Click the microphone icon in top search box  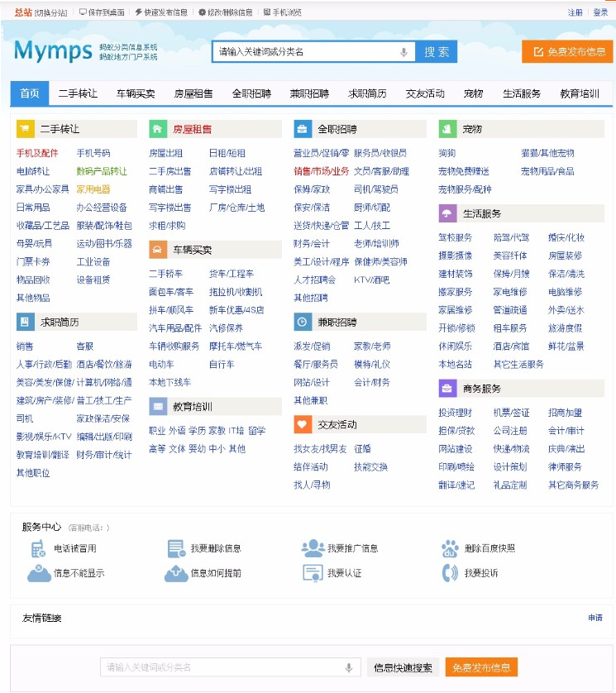(404, 52)
